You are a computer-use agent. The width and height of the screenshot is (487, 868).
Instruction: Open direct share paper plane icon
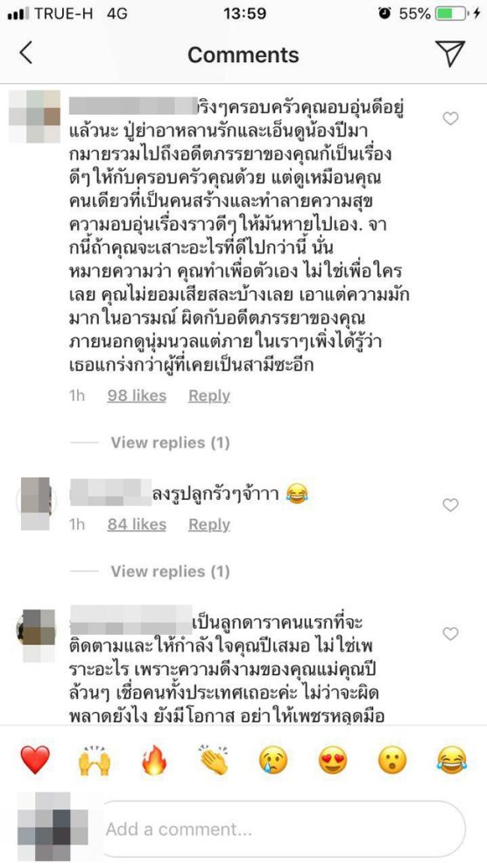tap(449, 53)
